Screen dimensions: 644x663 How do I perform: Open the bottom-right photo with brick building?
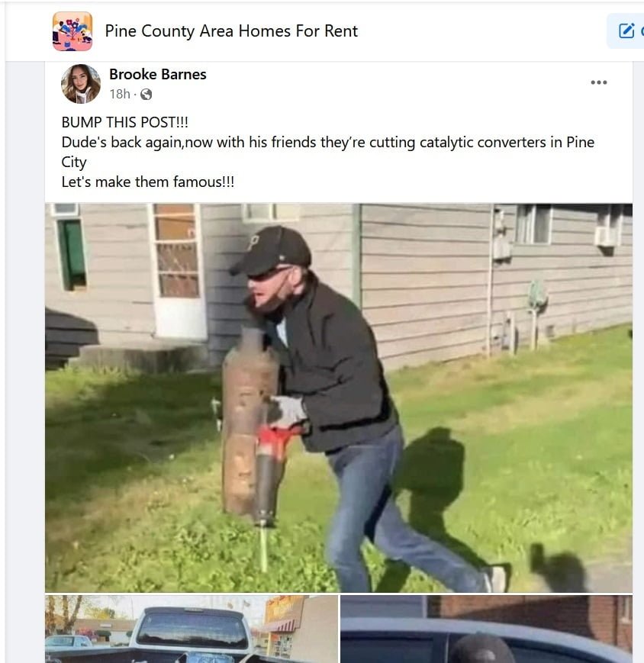point(486,629)
